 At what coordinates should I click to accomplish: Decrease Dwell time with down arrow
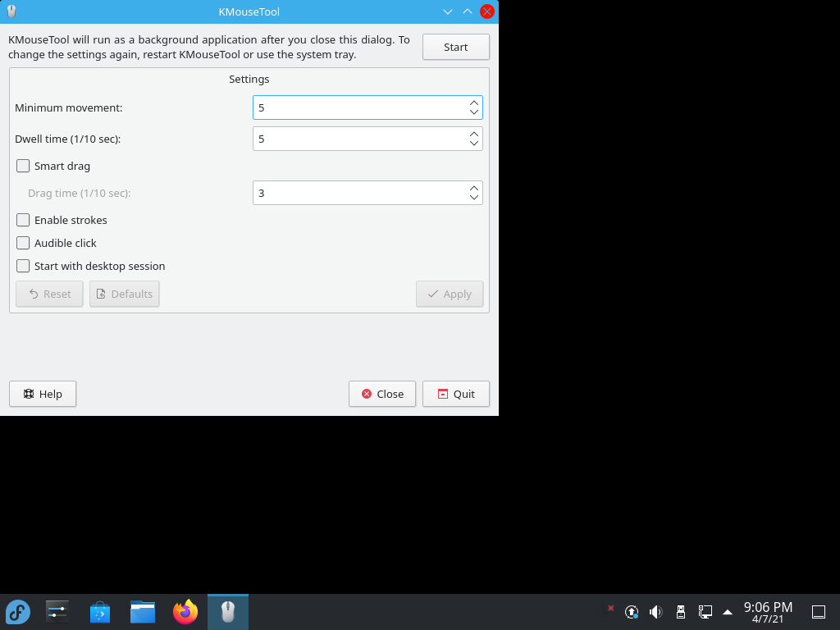[x=473, y=144]
